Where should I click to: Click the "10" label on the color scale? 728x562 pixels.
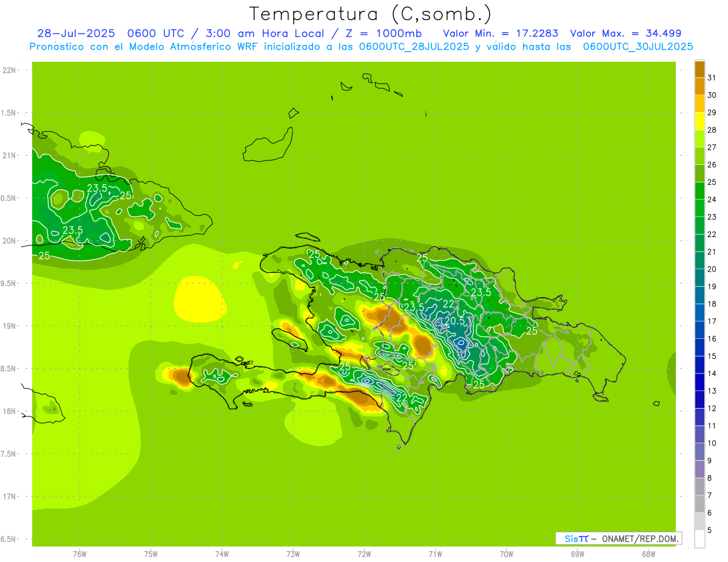point(712,443)
